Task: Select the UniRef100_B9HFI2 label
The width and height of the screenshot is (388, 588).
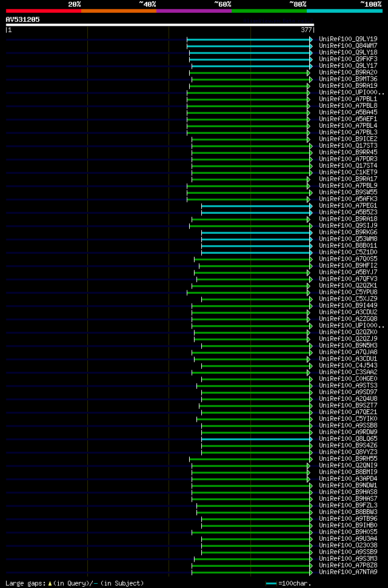Action: coord(348,266)
